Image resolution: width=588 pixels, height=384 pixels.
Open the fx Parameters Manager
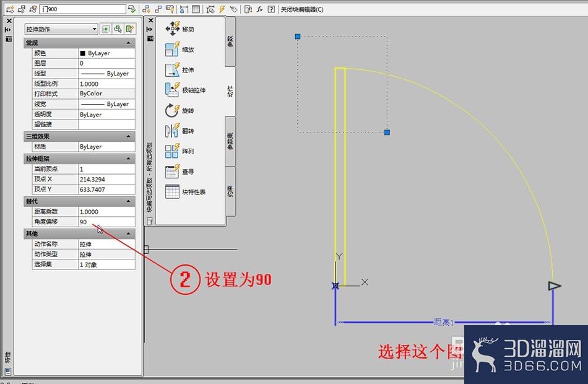(x=259, y=9)
